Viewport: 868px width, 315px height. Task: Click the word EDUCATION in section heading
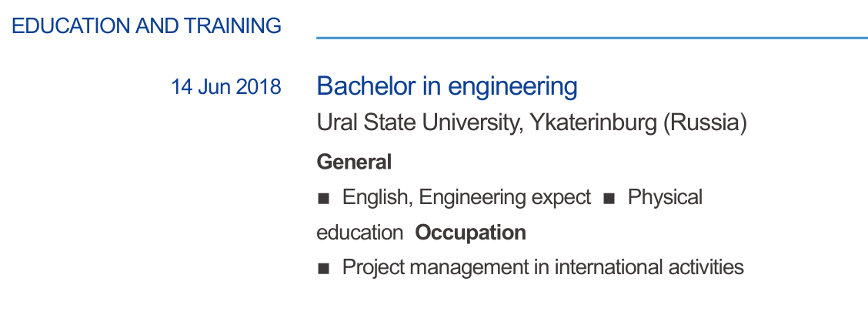[72, 26]
